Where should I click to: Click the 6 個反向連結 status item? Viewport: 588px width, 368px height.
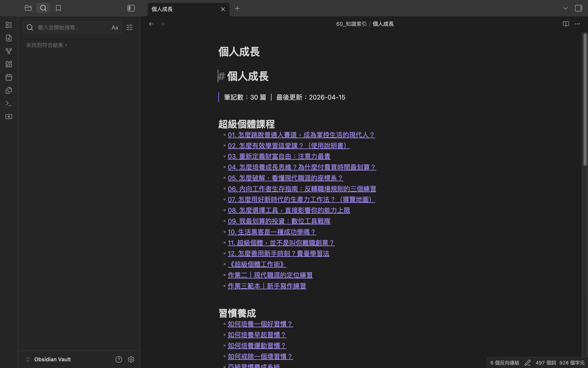tap(505, 363)
